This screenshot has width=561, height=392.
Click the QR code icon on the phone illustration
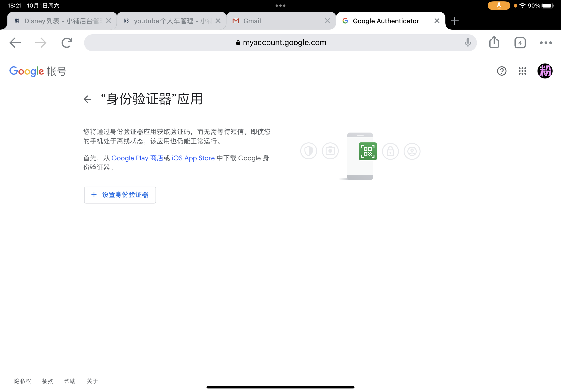coord(367,151)
